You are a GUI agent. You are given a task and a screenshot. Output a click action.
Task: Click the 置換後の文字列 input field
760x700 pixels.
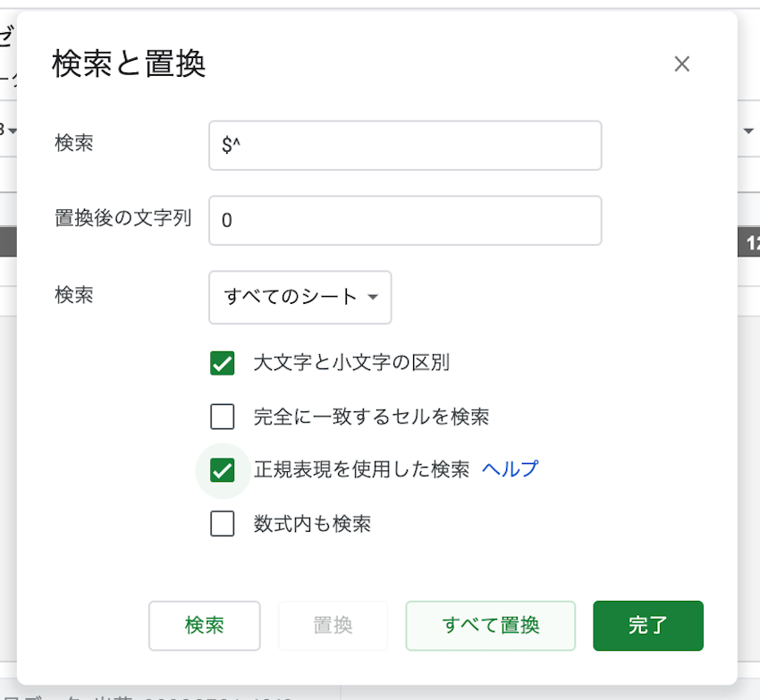[x=404, y=220]
